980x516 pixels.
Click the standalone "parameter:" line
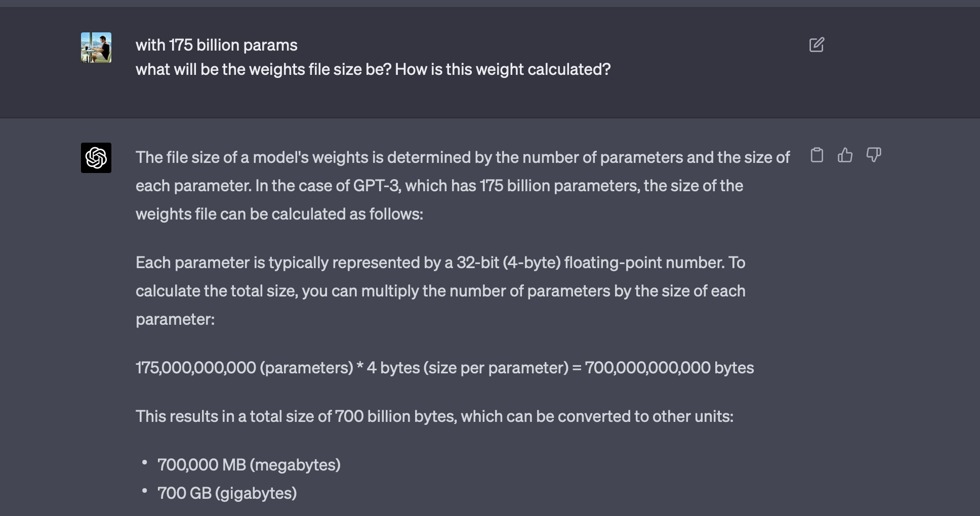pos(175,319)
